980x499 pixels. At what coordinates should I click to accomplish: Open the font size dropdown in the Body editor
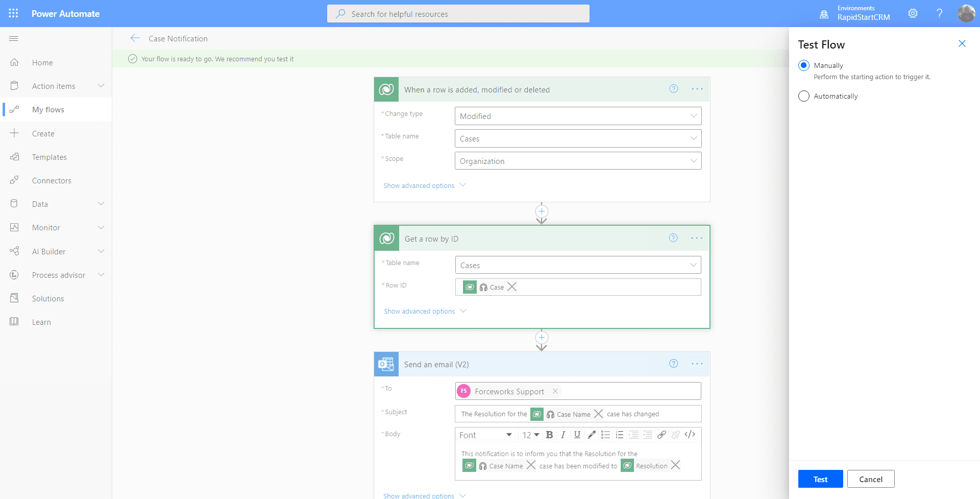pos(530,435)
